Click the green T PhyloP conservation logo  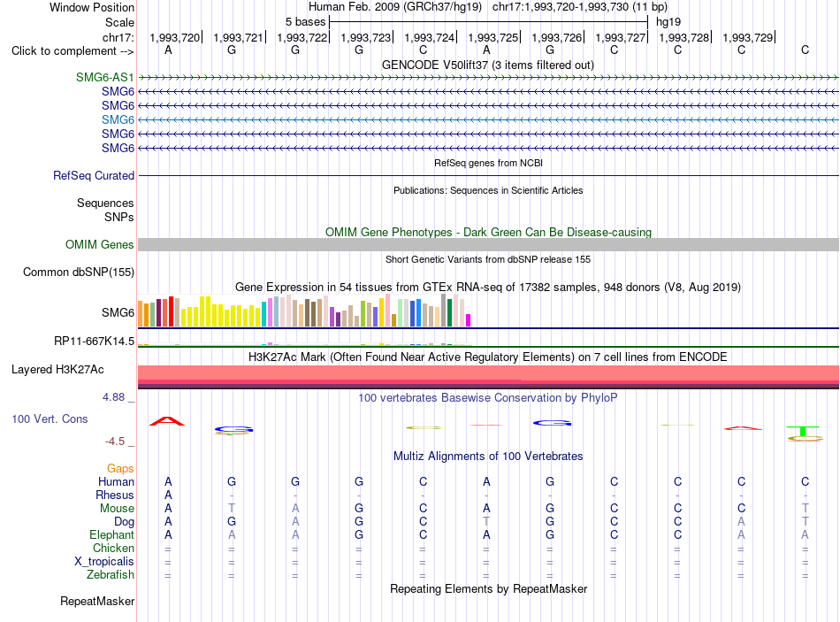803,431
